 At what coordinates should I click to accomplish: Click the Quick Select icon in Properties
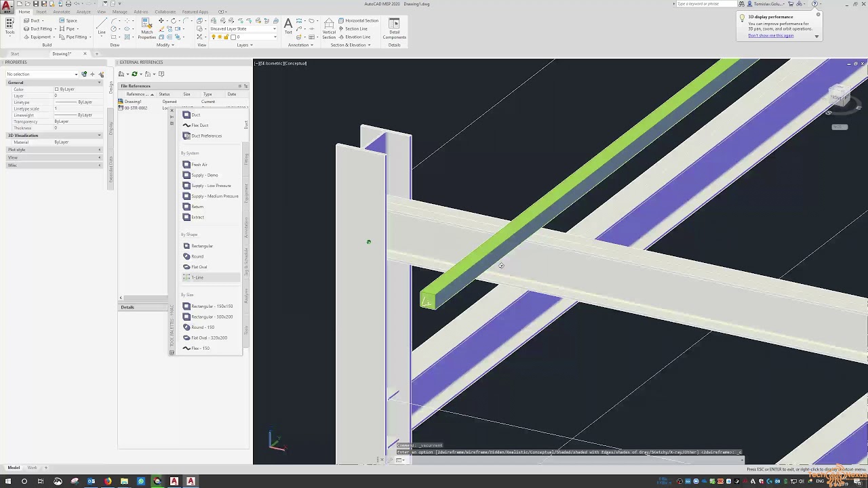pos(102,74)
